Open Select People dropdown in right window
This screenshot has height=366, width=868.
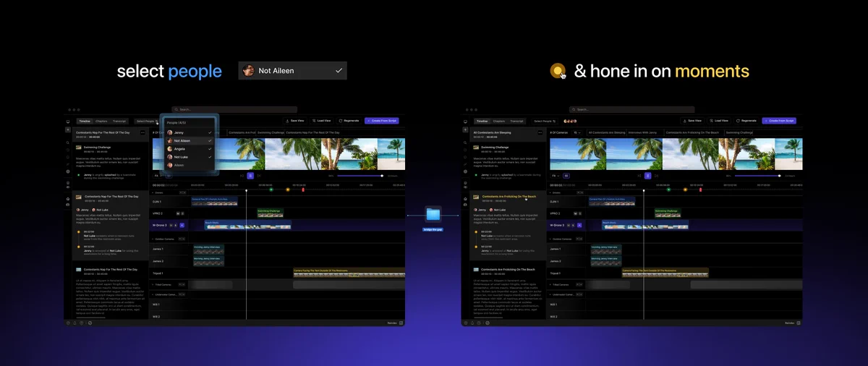click(545, 122)
